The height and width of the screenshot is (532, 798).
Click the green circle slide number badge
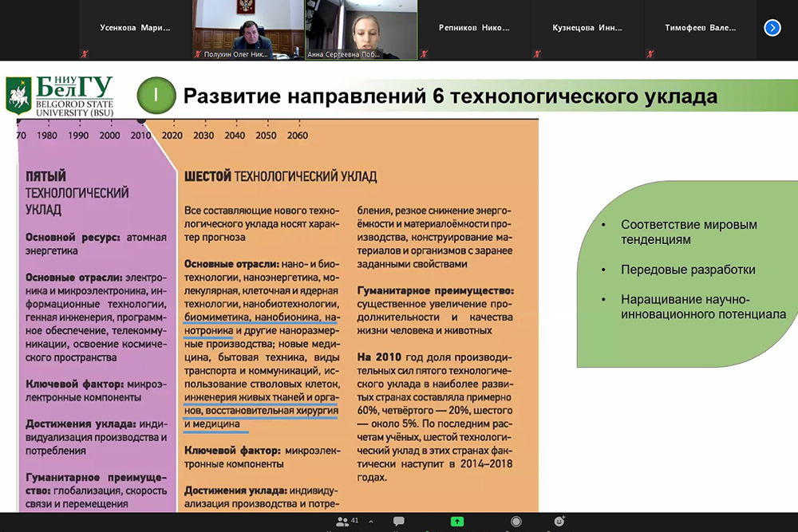156,96
